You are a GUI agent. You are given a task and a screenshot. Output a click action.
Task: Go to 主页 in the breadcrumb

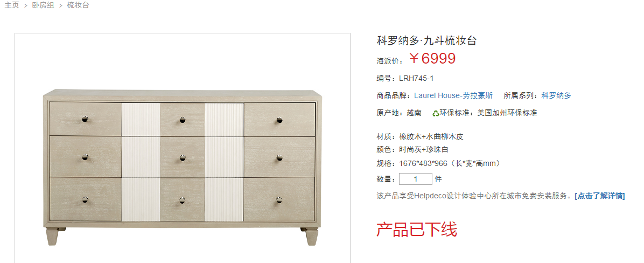point(12,5)
